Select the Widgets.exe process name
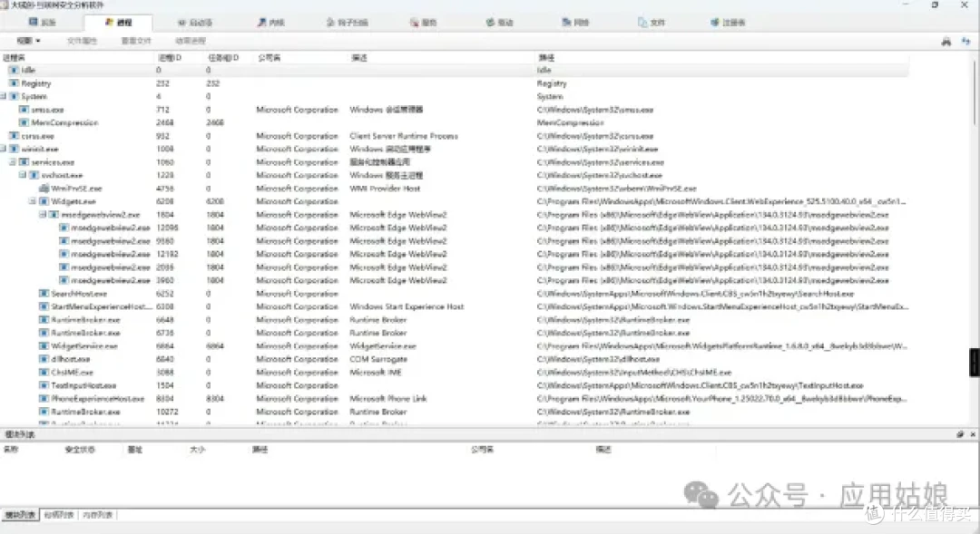Image resolution: width=980 pixels, height=534 pixels. (x=73, y=201)
